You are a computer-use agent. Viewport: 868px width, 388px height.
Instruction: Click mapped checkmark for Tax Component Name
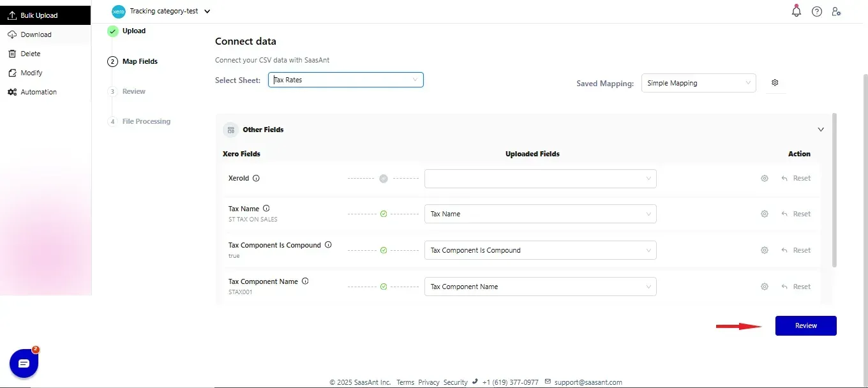pos(384,287)
